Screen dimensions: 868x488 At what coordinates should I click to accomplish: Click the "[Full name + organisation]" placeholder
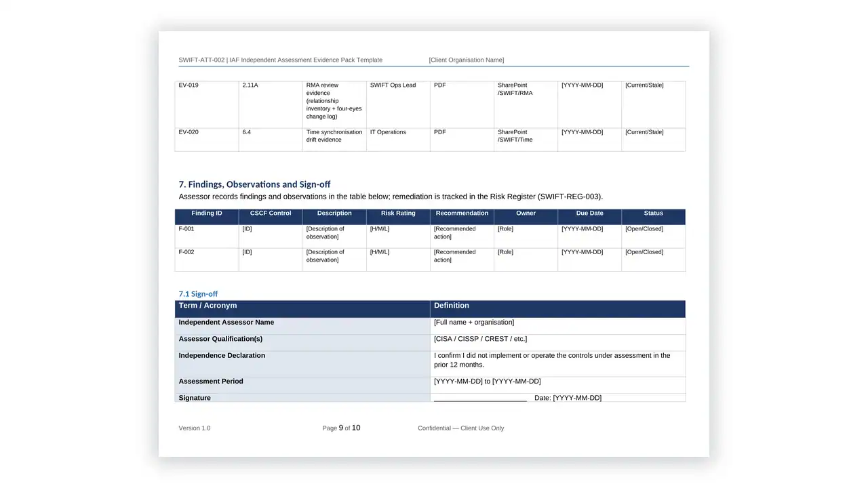(x=474, y=323)
